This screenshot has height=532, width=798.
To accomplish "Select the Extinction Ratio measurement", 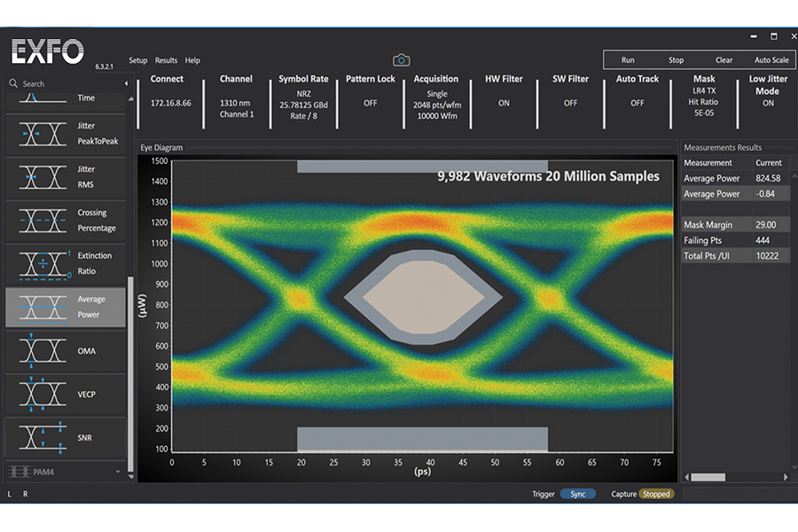I will point(66,264).
